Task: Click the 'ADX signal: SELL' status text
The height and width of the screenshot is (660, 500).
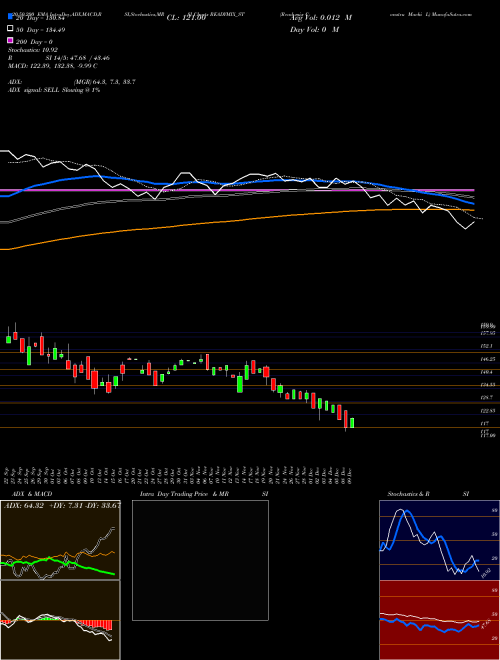Action: pos(54,90)
